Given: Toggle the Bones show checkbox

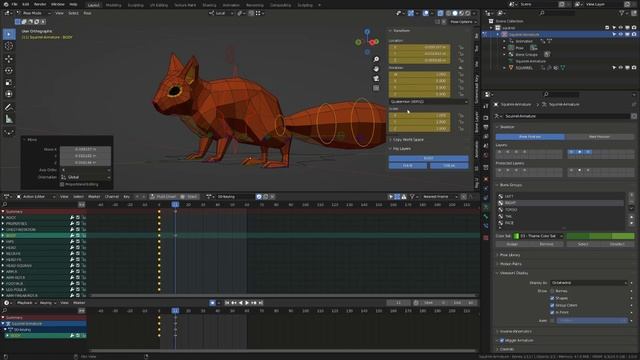Looking at the screenshot, I should click(552, 291).
